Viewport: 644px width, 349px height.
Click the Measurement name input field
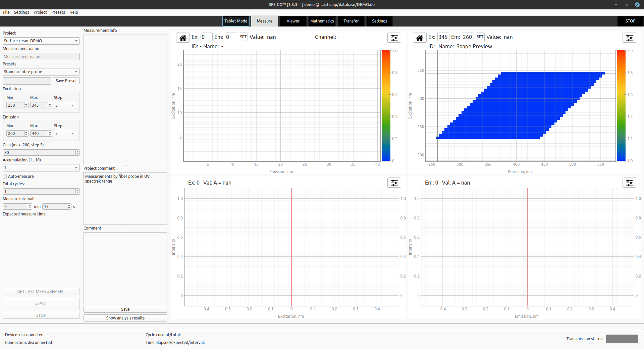41,56
